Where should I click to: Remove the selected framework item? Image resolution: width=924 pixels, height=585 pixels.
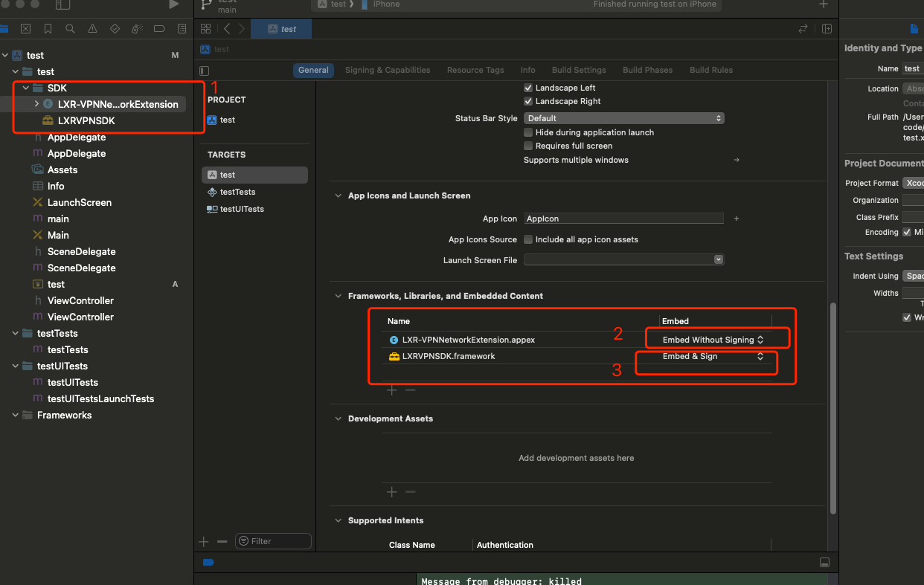click(410, 390)
